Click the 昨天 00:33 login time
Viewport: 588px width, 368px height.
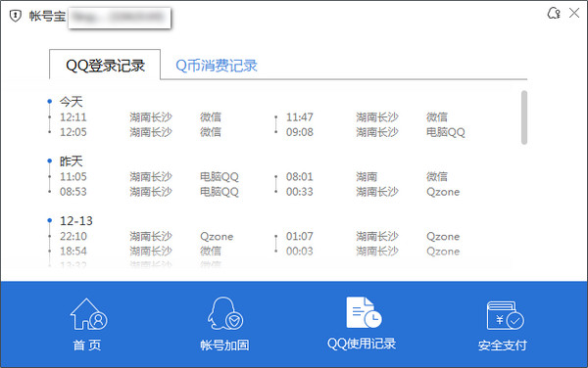point(300,192)
